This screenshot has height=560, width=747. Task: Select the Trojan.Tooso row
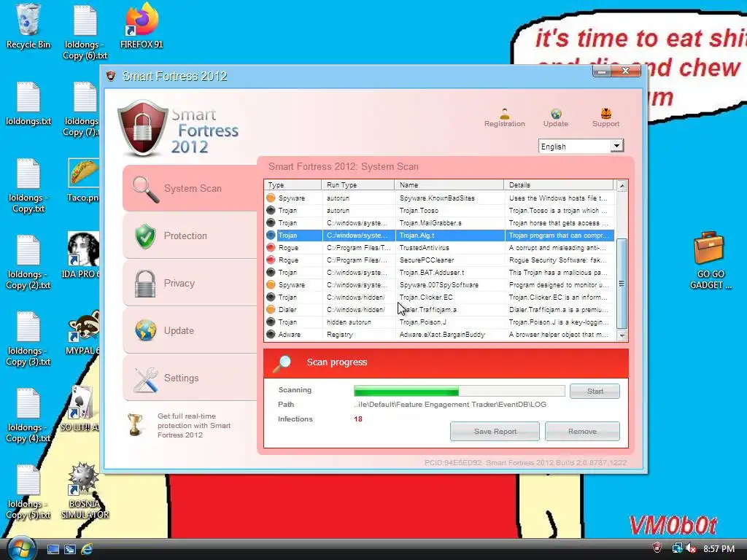[439, 211]
